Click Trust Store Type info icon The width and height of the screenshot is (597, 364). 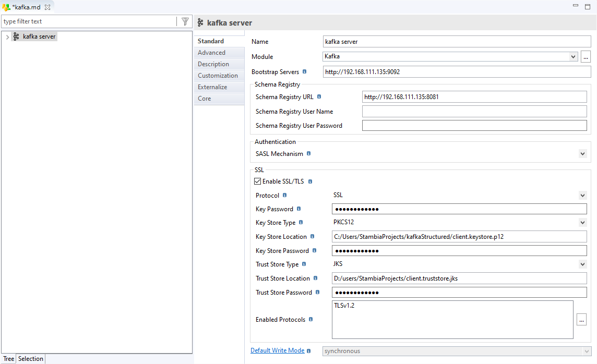click(304, 264)
